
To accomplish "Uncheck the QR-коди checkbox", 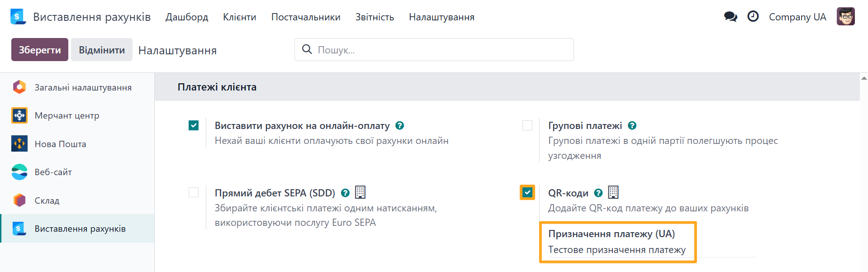I will coord(527,192).
